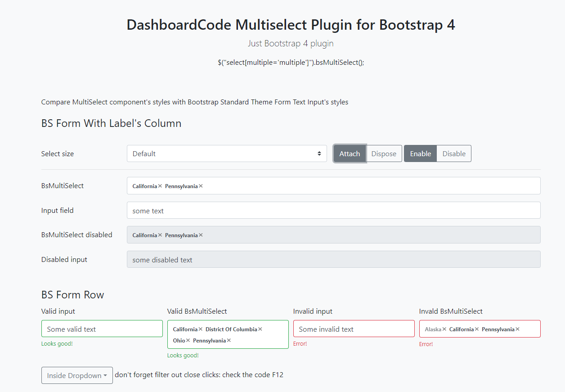
Task: Click the Dispose button
Action: [x=384, y=153]
